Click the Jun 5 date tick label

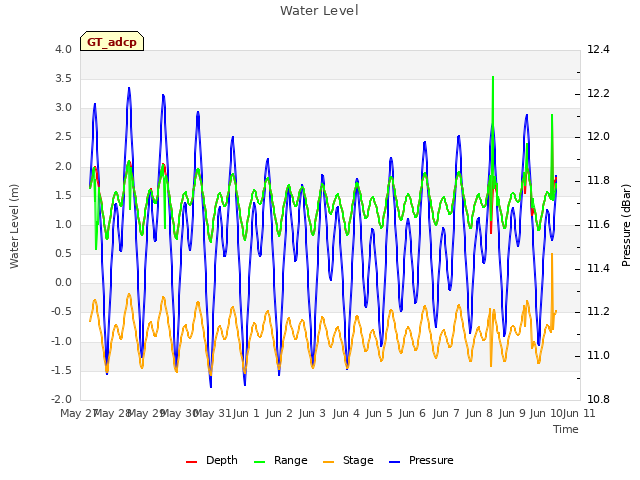tap(379, 413)
